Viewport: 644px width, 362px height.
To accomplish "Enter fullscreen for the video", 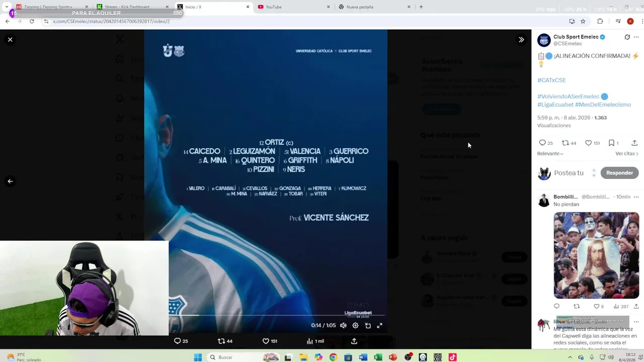I will click(380, 325).
